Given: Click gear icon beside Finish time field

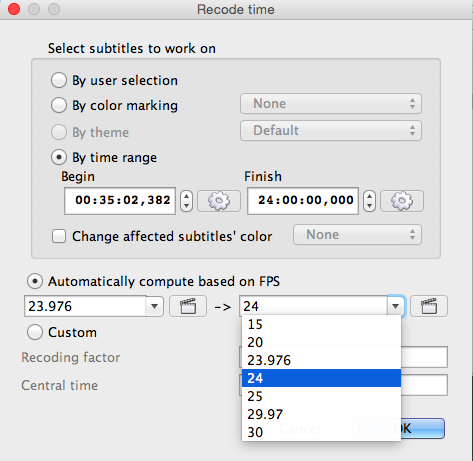Looking at the screenshot, I should tap(402, 201).
